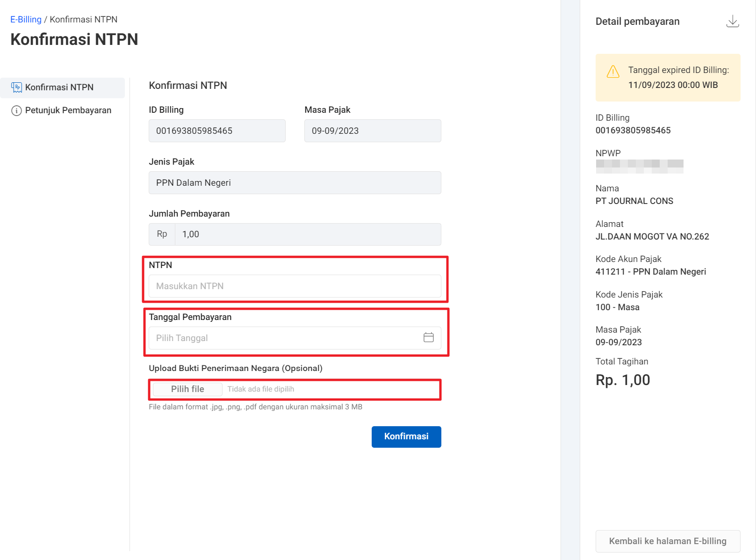Image resolution: width=756 pixels, height=560 pixels.
Task: Open the Pilih Tanggal date picker field
Action: 285,338
